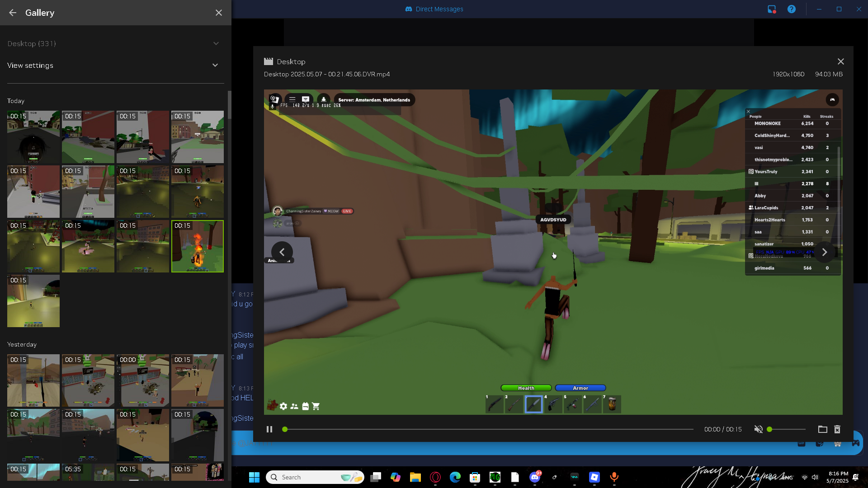The width and height of the screenshot is (868, 488).
Task: Open Discord from the taskbar
Action: pos(535,477)
